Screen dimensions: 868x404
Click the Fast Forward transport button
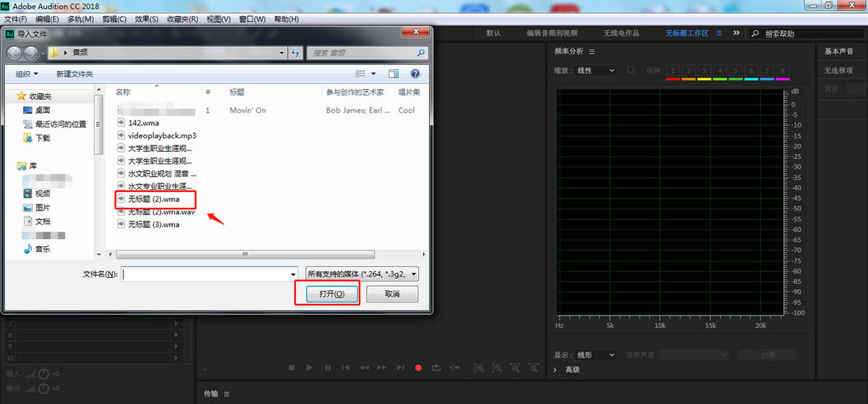click(x=382, y=368)
